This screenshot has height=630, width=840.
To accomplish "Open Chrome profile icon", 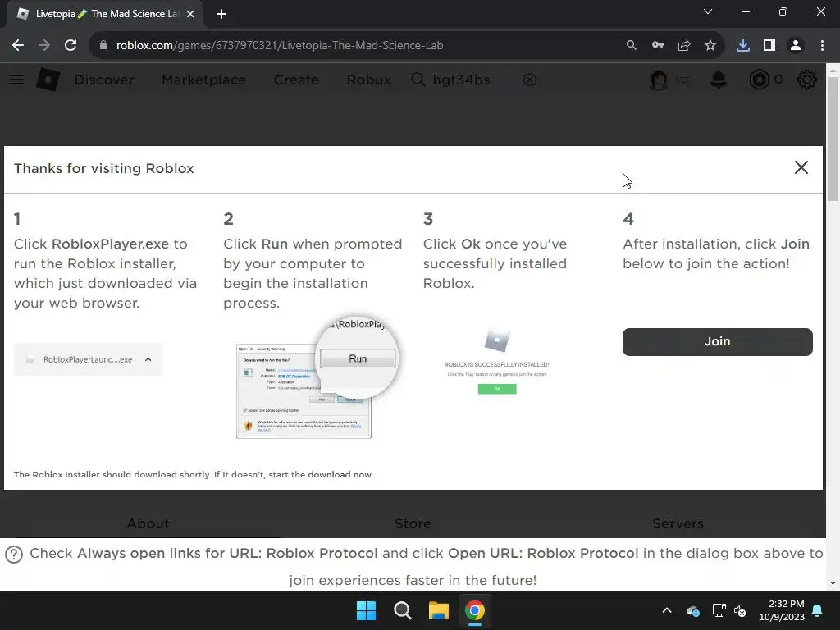I will pos(796,46).
